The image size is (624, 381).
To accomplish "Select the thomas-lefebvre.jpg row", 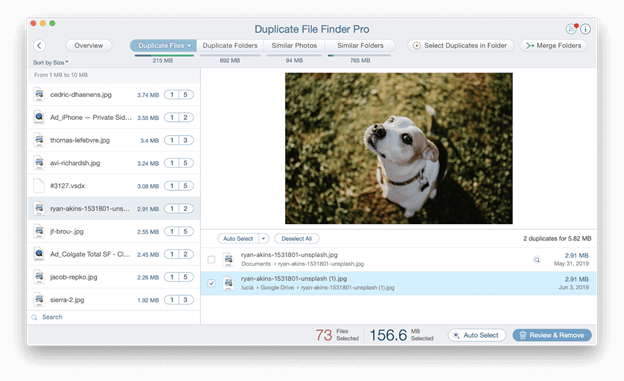I will click(114, 140).
